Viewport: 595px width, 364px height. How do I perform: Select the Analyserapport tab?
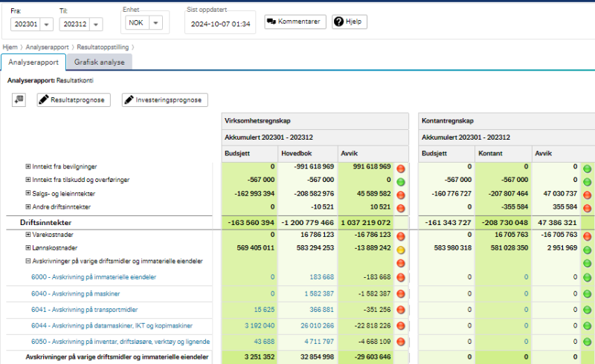(x=33, y=62)
